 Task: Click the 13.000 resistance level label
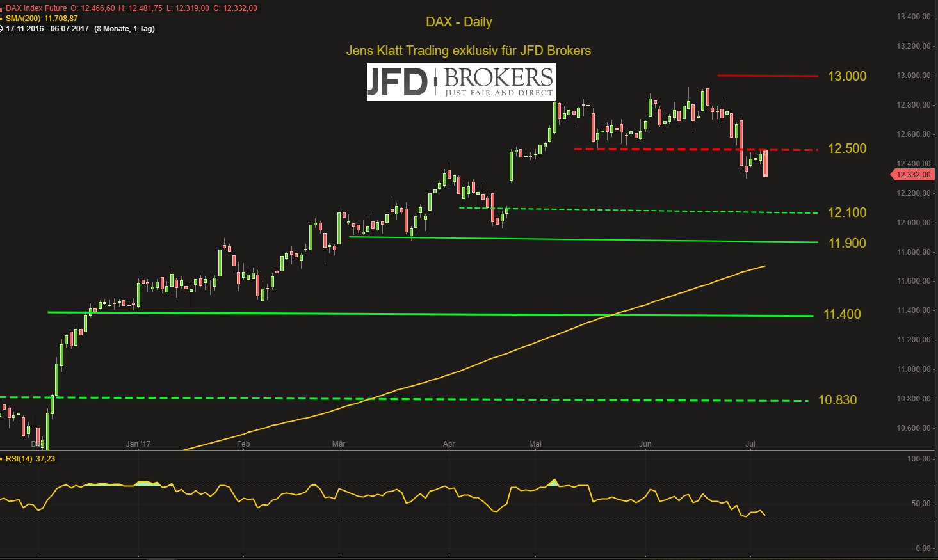(x=847, y=76)
